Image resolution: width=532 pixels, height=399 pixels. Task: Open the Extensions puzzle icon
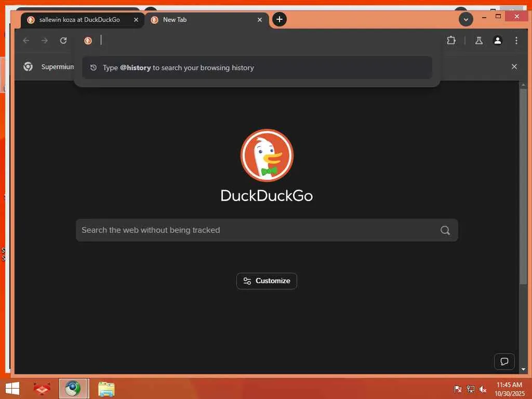[x=451, y=41]
